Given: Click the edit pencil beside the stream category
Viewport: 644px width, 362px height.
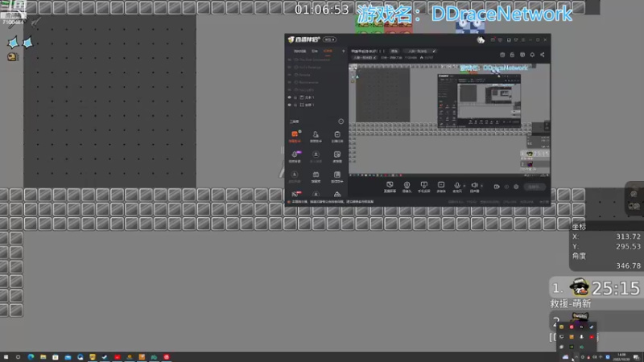Looking at the screenshot, I should click(434, 51).
